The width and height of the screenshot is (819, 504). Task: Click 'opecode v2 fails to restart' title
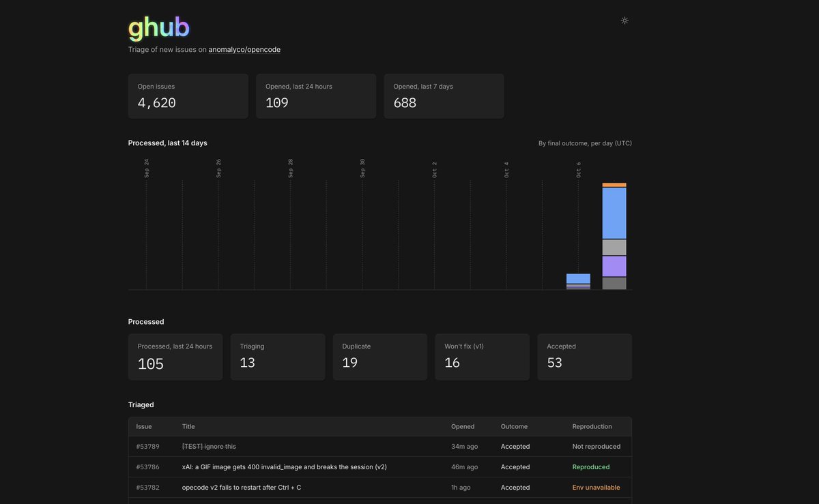tap(242, 488)
